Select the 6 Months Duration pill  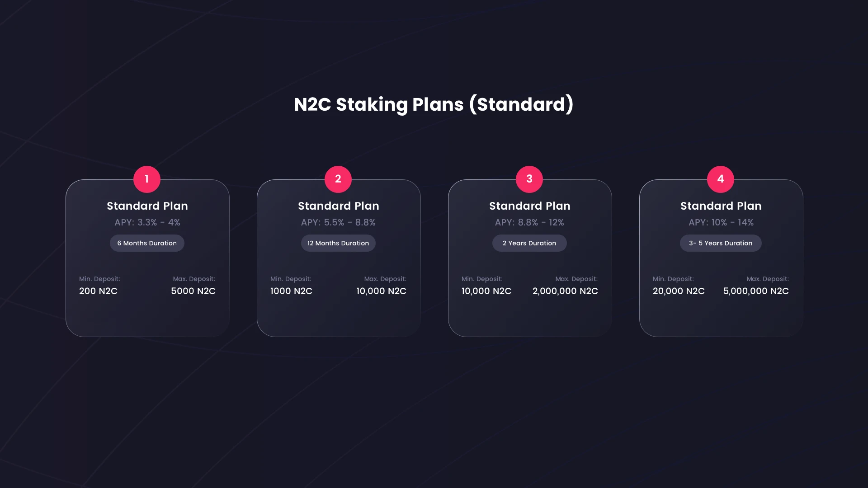(x=147, y=243)
